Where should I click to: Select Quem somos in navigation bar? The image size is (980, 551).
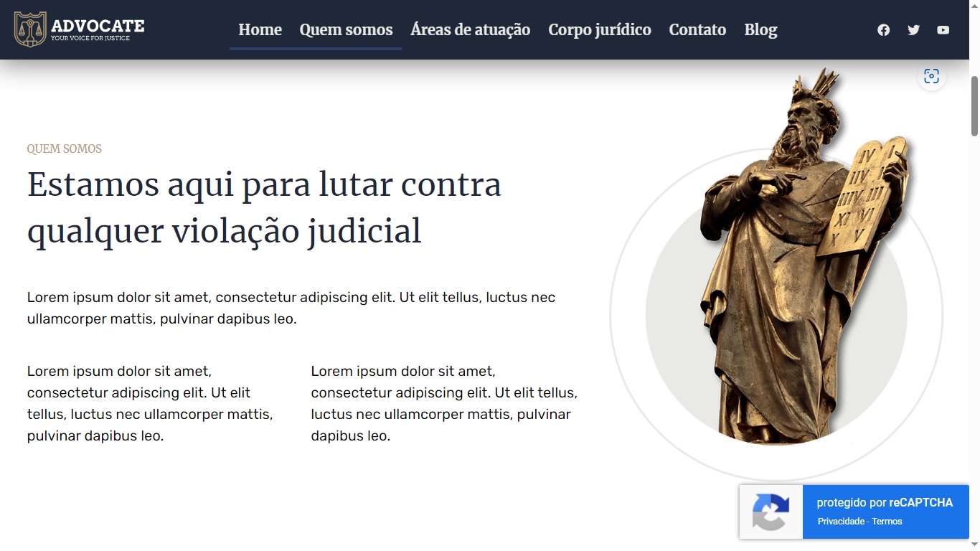[346, 30]
